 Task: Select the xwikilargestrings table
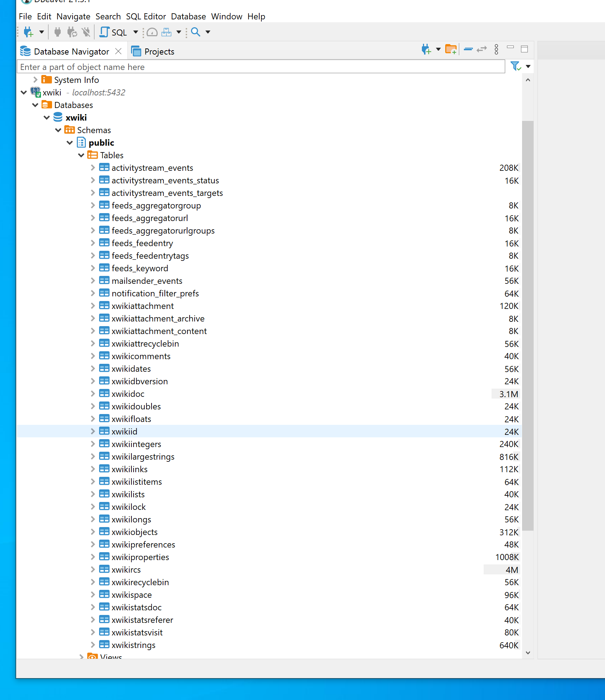click(143, 457)
